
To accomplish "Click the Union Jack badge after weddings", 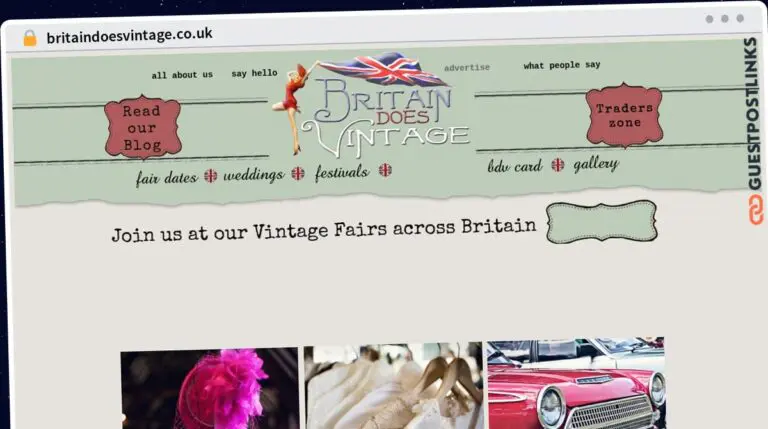I will [x=298, y=173].
